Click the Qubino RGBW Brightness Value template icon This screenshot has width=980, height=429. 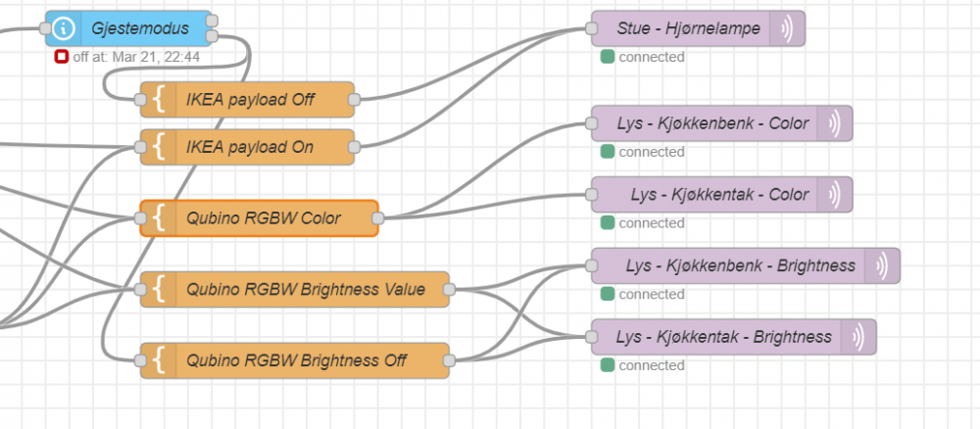point(158,290)
